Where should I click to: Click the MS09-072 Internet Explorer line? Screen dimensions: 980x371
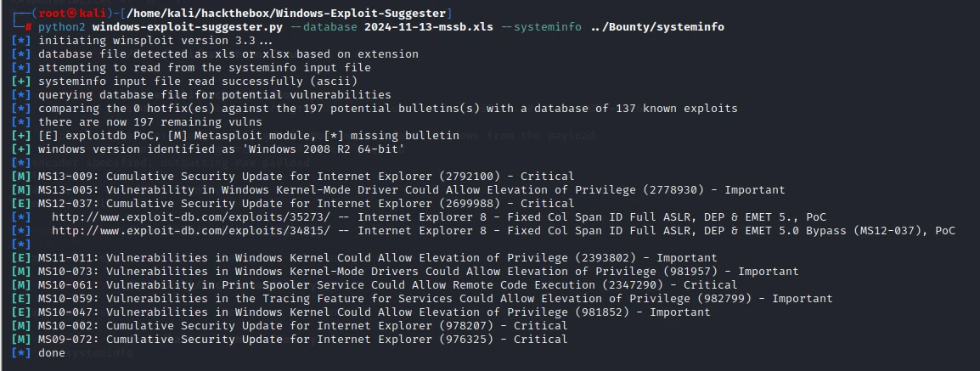302,339
